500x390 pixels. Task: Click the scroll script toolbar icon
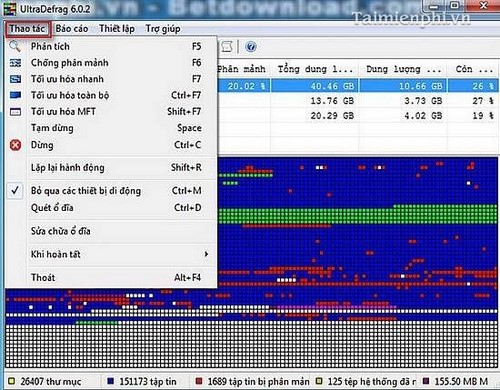tap(227, 47)
